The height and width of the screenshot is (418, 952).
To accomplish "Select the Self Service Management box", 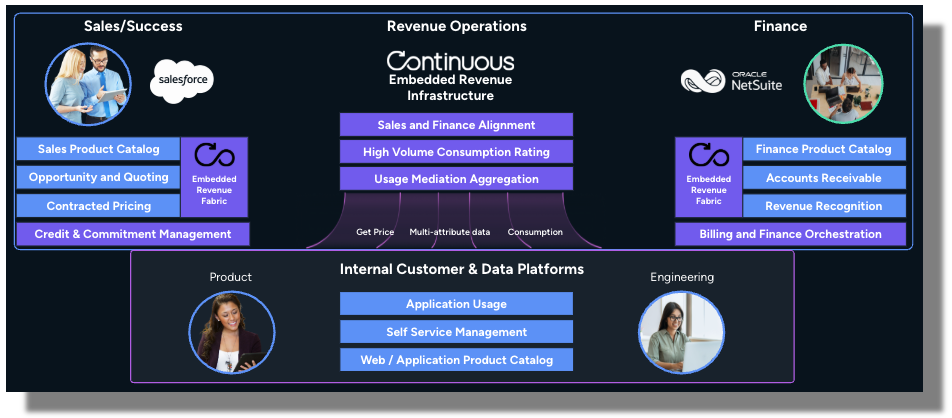I will [x=456, y=332].
